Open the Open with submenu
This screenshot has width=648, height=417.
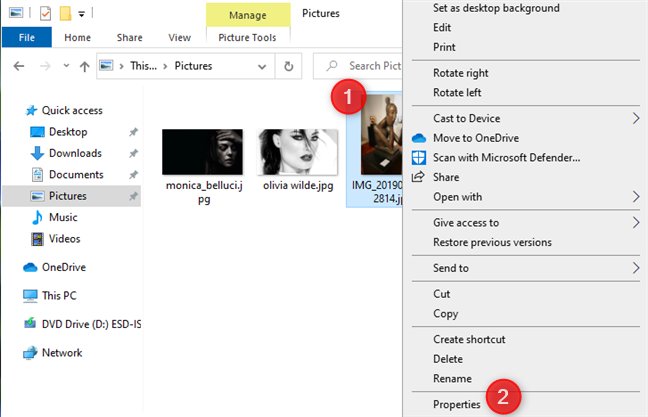point(526,197)
